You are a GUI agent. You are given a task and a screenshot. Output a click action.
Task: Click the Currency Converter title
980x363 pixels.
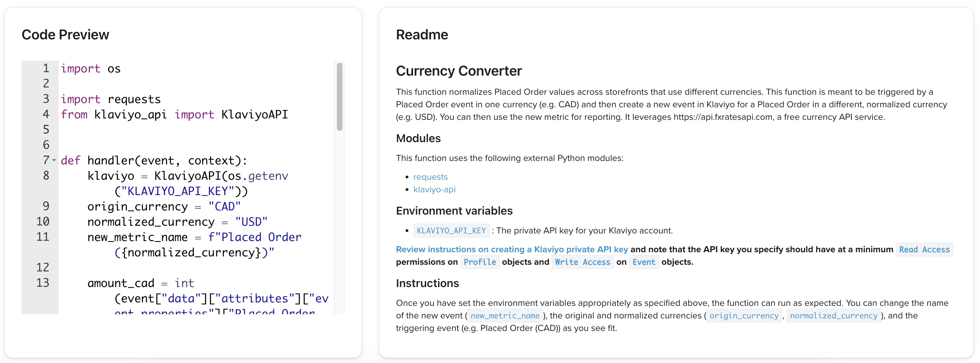459,71
